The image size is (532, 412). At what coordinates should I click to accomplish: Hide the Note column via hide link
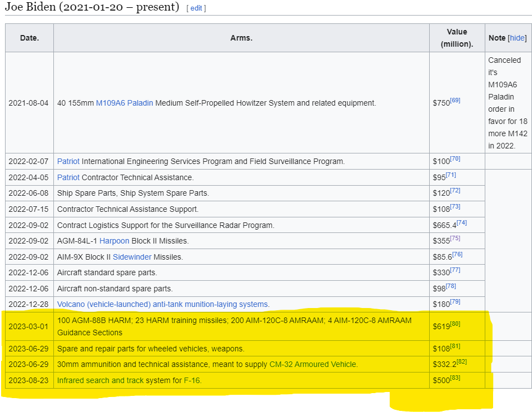[x=517, y=38]
